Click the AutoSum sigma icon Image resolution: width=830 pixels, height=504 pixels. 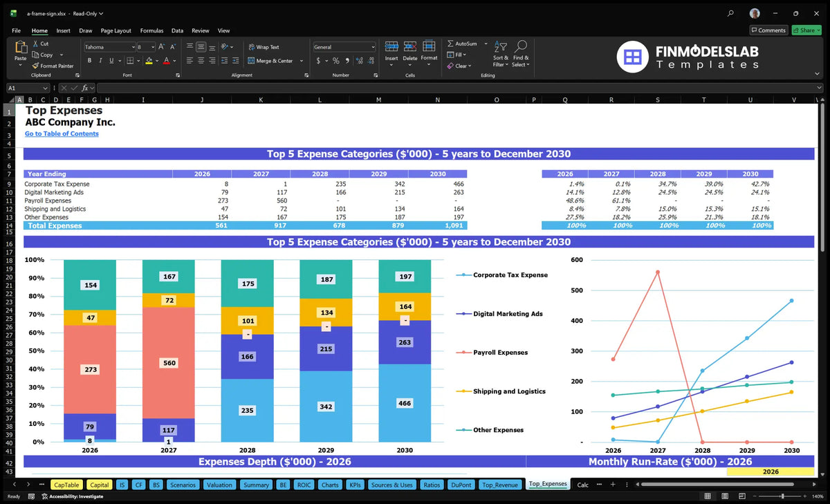(450, 44)
